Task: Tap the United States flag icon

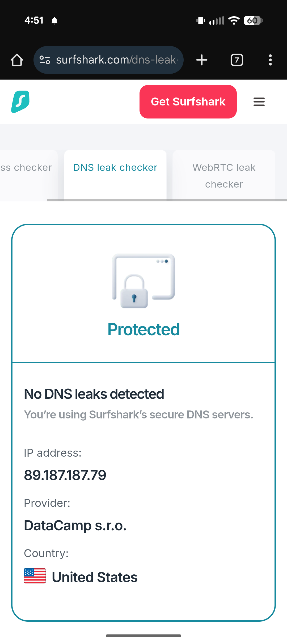Action: 35,576
